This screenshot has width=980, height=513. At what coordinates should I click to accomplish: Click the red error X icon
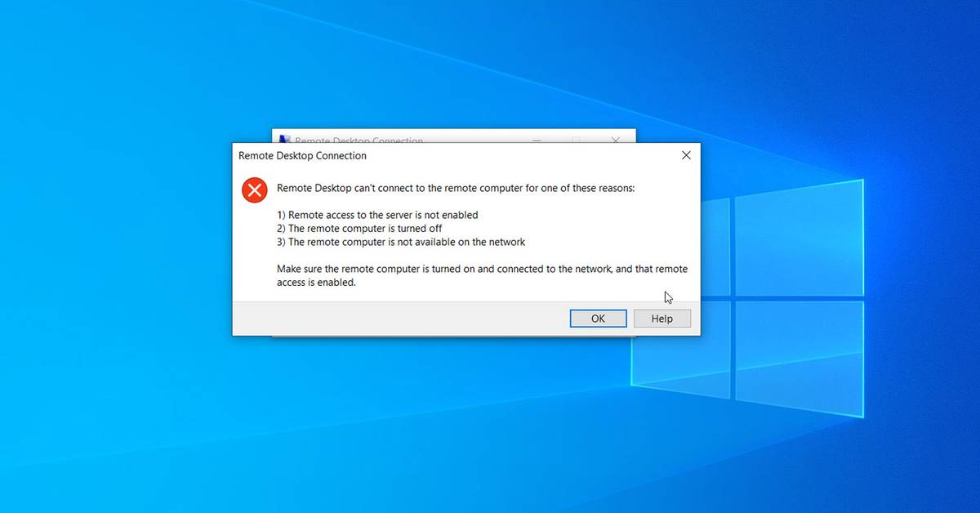point(255,190)
